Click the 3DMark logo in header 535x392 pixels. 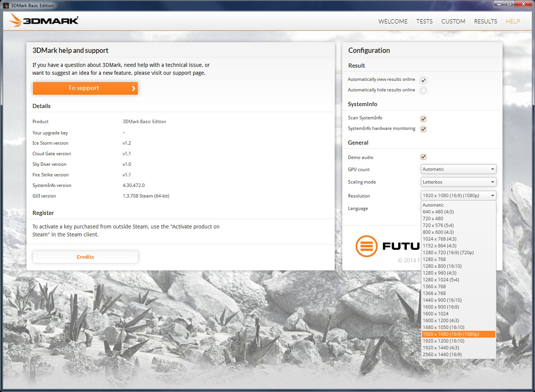44,20
